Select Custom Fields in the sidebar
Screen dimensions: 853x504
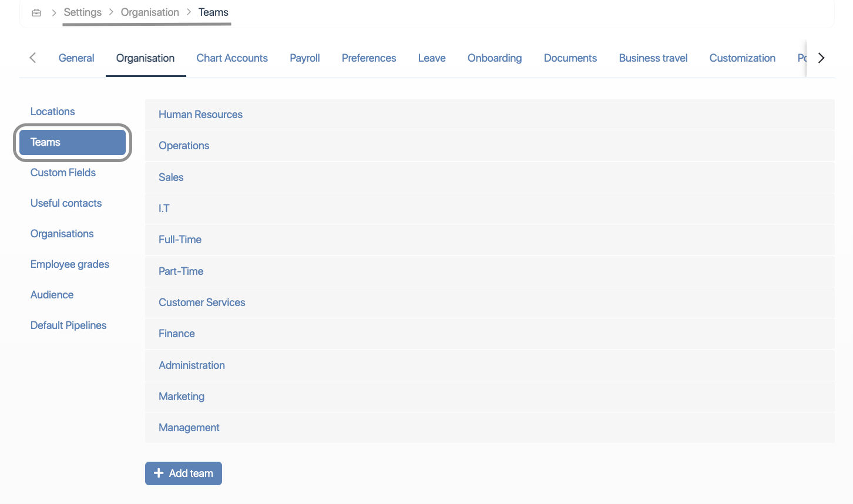[63, 173]
